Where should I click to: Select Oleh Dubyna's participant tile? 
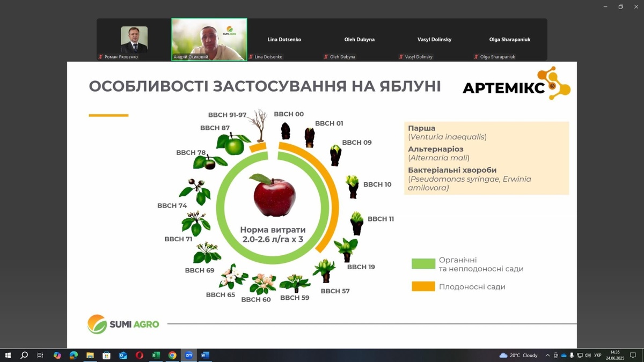(x=360, y=40)
